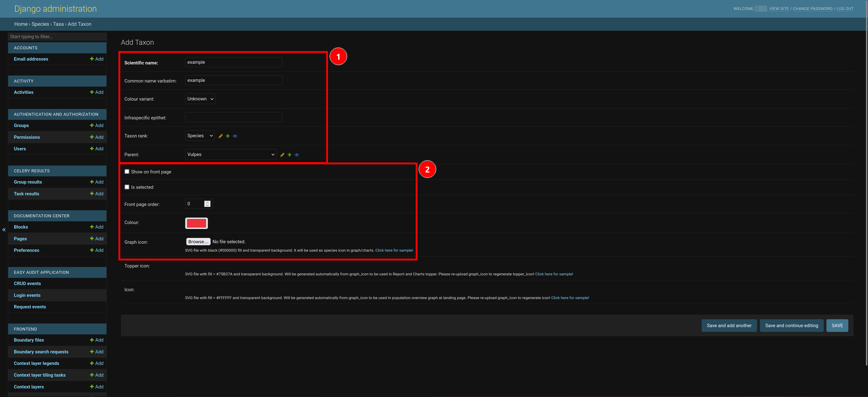Add another Parent plus icon
The image size is (868, 397).
click(x=289, y=155)
